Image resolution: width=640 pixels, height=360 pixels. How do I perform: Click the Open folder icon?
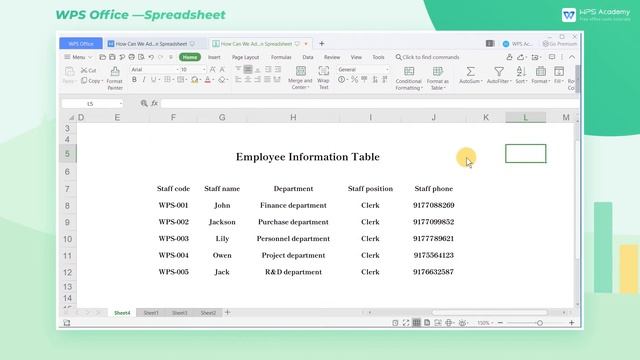[102, 57]
